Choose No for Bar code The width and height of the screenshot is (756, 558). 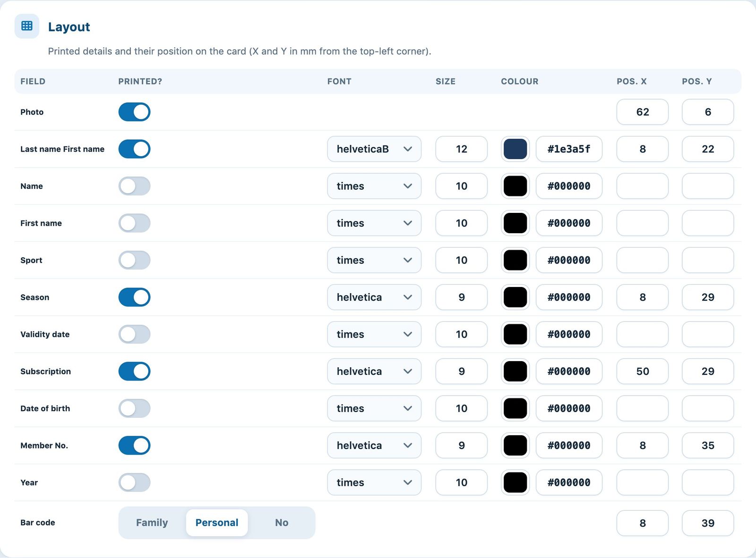tap(282, 523)
